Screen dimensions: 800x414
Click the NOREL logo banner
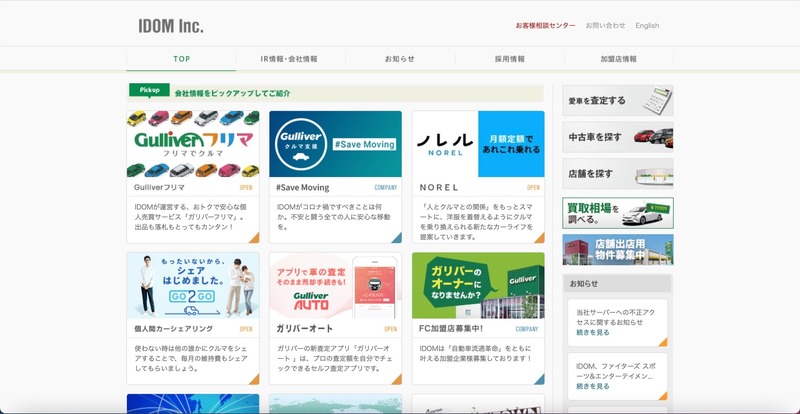pos(478,144)
